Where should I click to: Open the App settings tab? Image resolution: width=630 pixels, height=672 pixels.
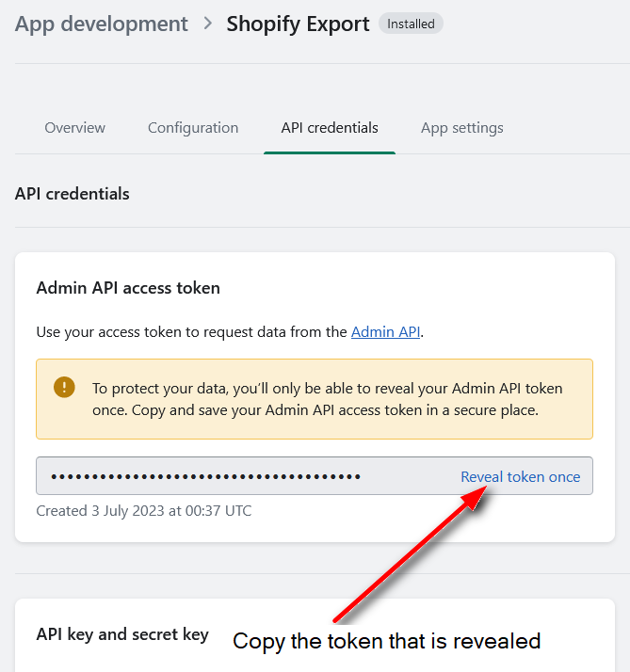(461, 128)
